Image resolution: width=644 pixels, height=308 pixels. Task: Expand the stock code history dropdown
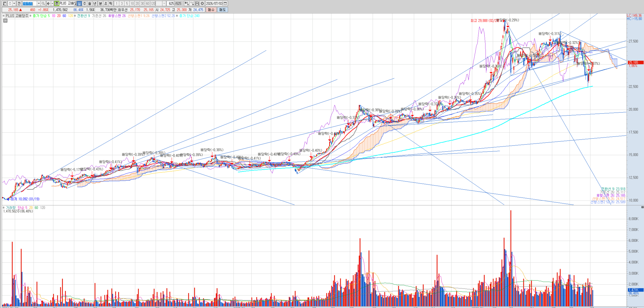pyautogui.click(x=39, y=3)
